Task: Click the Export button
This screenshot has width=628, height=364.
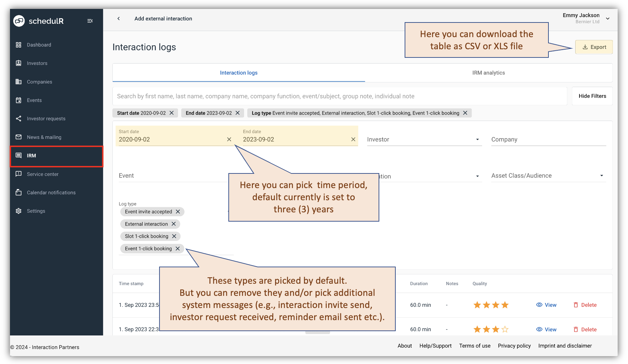Action: click(x=593, y=47)
